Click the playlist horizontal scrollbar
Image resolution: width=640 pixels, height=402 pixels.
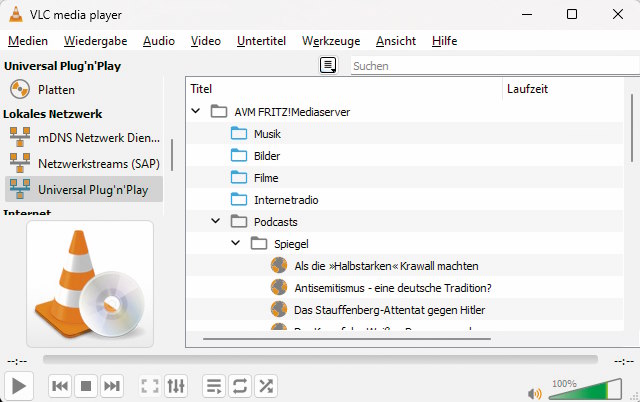pyautogui.click(x=347, y=339)
